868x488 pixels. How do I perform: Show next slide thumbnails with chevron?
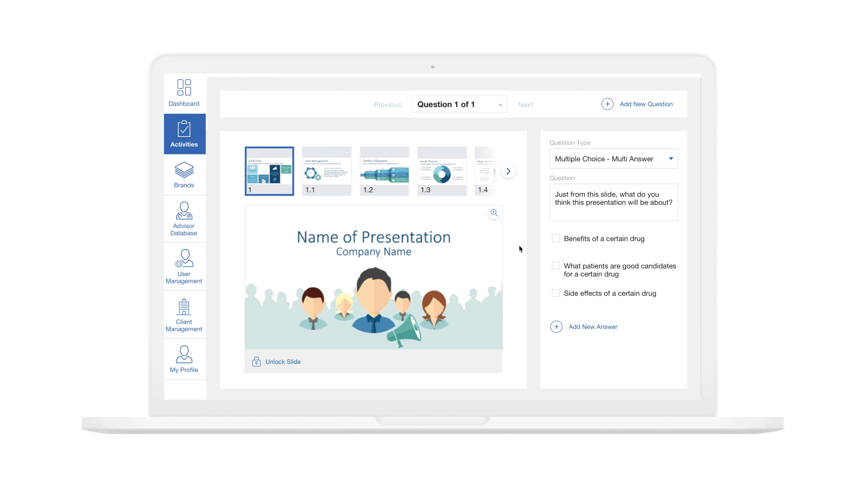click(508, 171)
